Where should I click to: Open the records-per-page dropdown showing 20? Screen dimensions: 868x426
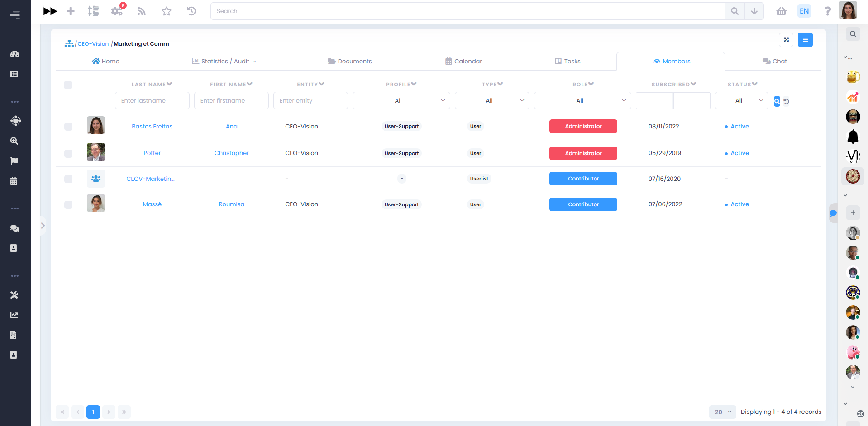pyautogui.click(x=722, y=412)
